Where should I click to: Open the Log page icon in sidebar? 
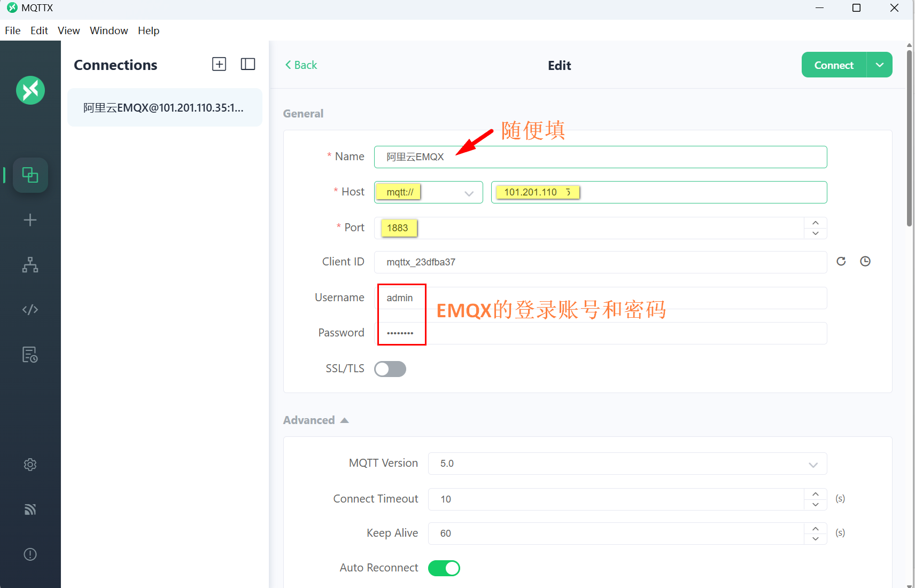click(x=30, y=355)
